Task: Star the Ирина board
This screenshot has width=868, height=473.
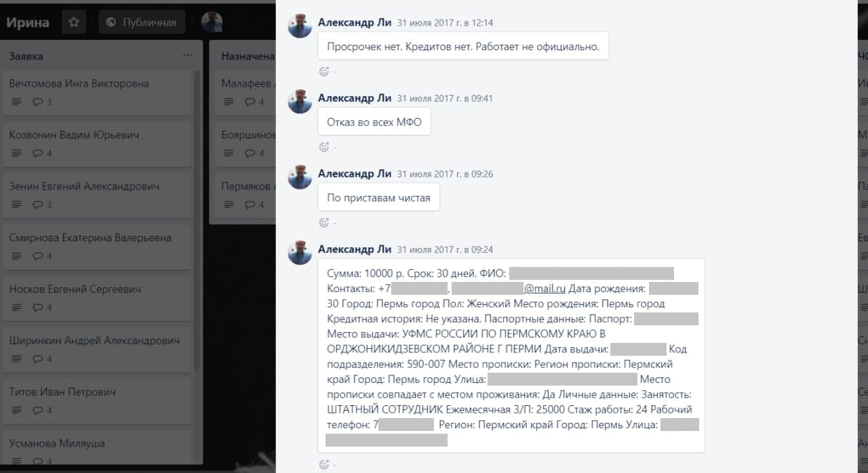Action: click(x=74, y=22)
